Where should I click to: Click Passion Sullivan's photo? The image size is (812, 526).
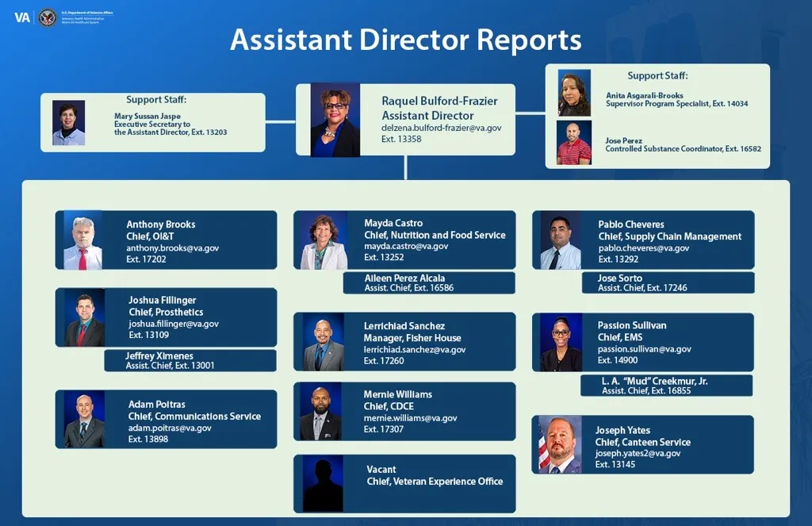(561, 343)
